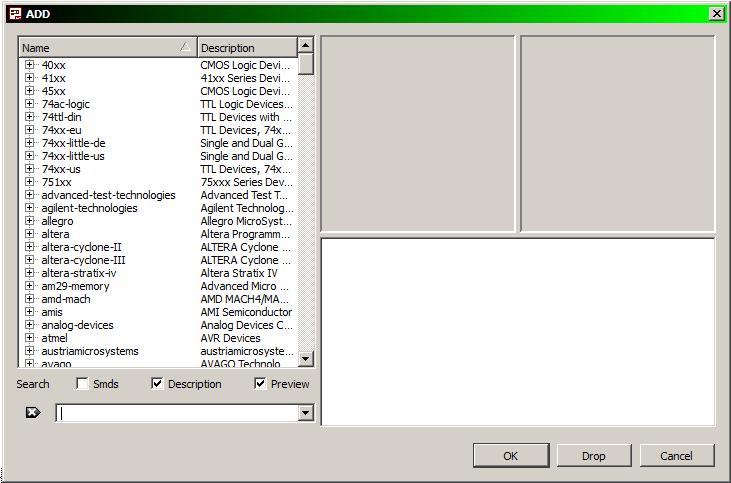Expand the altera-stratix-iv library

29,273
